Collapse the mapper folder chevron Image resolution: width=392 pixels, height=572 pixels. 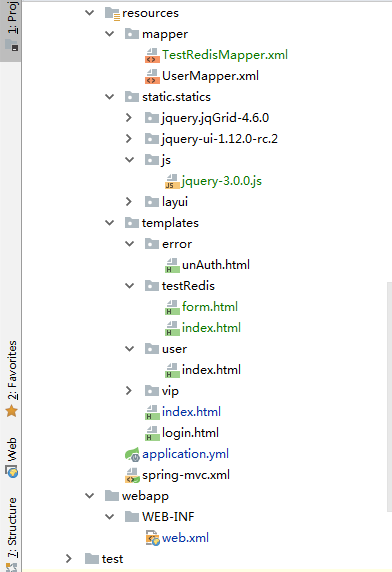click(x=109, y=34)
